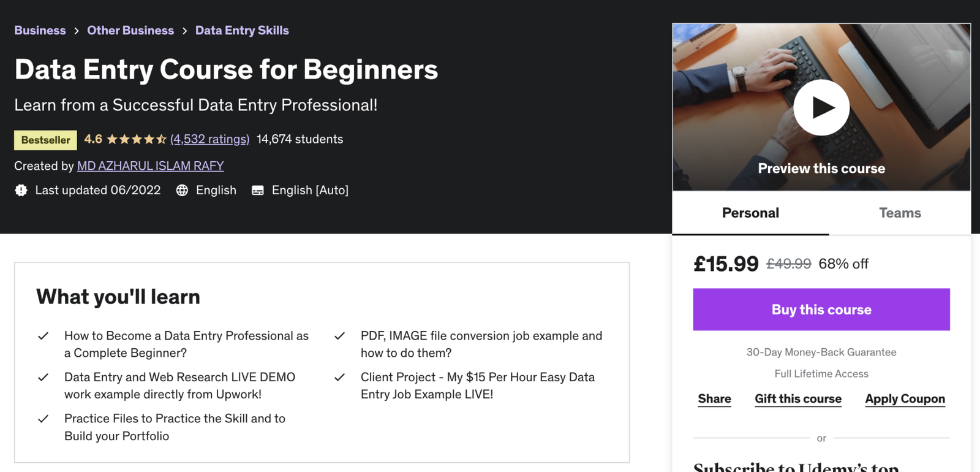
Task: Share the course with others
Action: coord(714,398)
